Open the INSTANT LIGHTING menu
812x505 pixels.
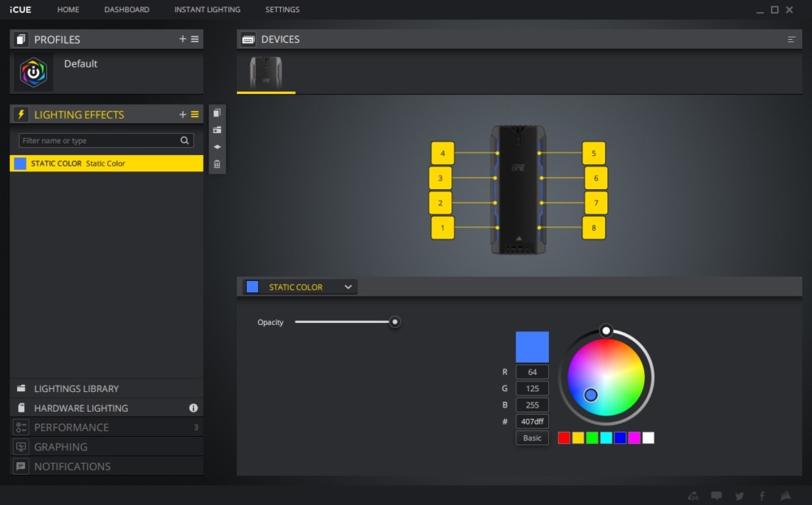207,9
